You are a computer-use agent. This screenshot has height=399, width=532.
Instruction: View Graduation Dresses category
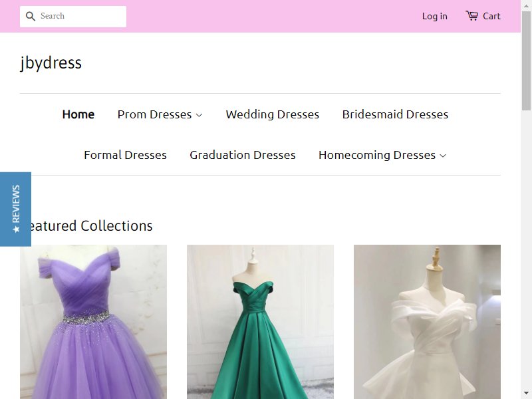tap(243, 155)
